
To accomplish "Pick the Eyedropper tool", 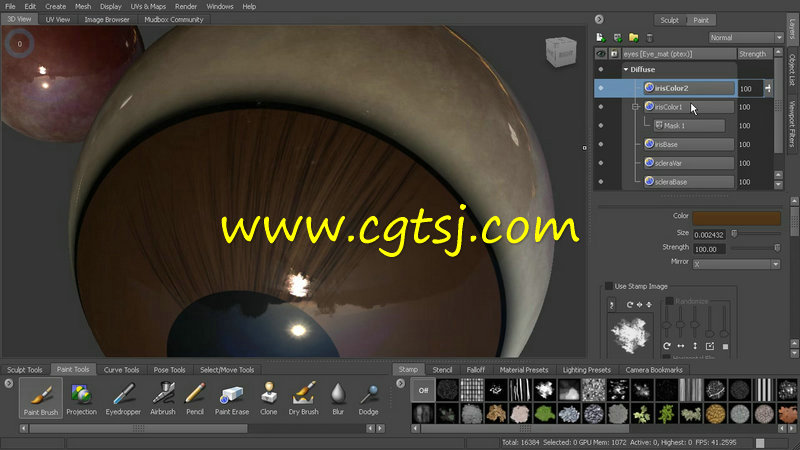I will pos(123,398).
